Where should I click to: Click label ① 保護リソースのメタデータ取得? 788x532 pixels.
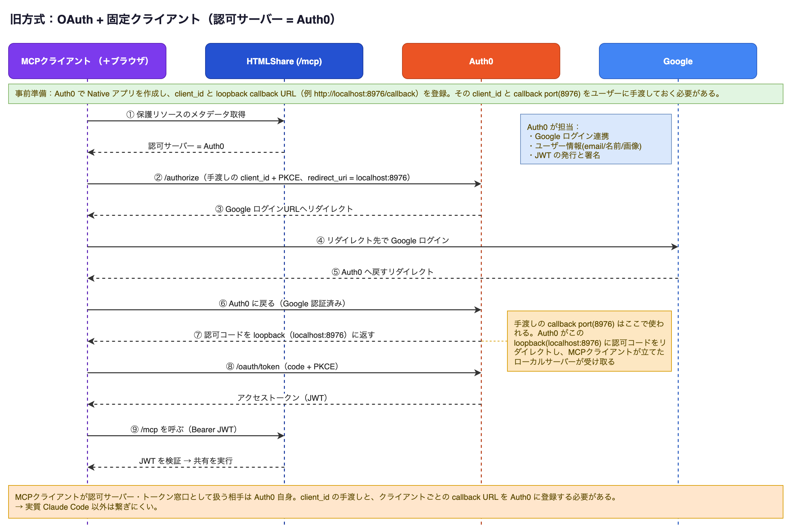(x=186, y=114)
